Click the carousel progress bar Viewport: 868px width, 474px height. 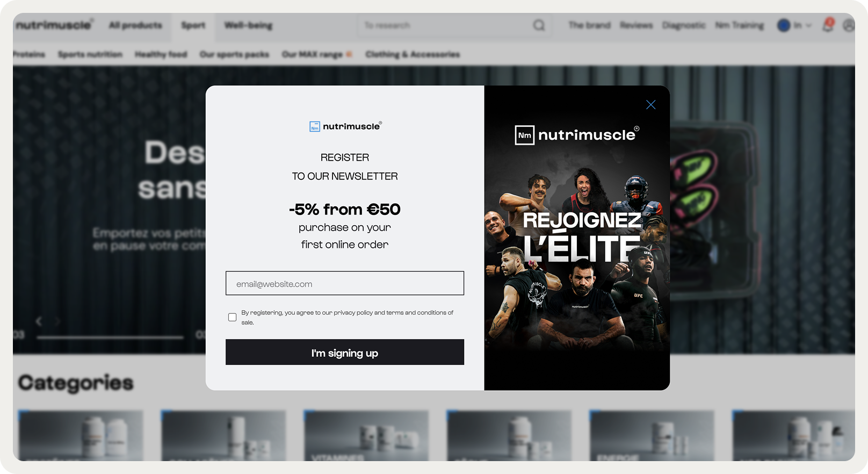[110, 337]
